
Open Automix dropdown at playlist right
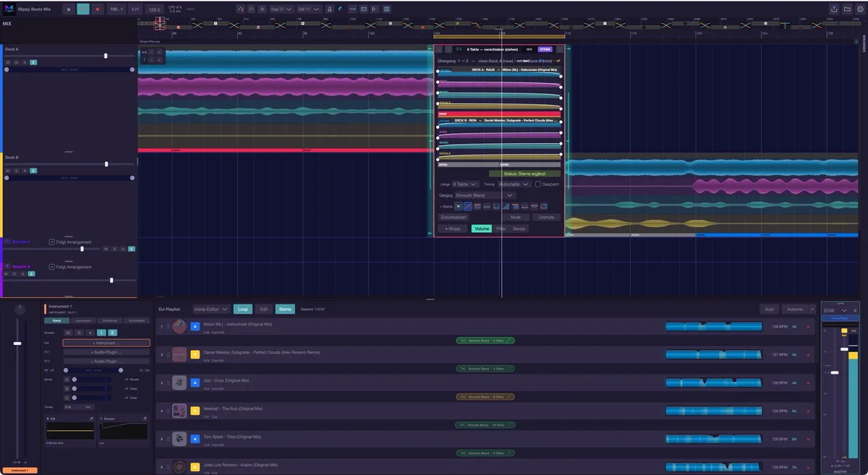[812, 309]
